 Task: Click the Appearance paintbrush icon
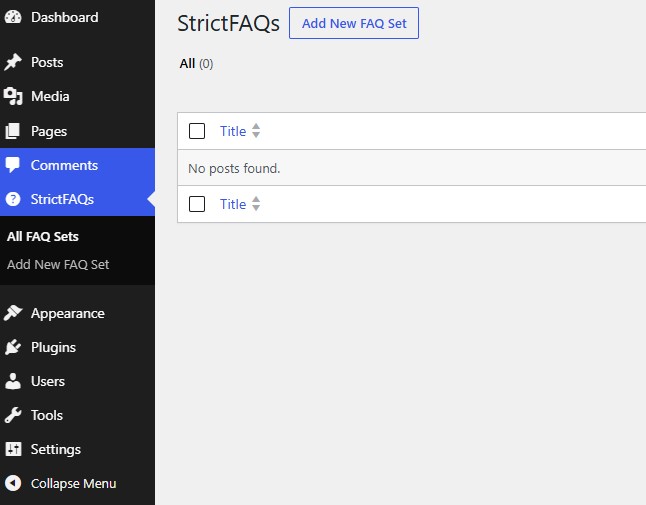pos(13,313)
